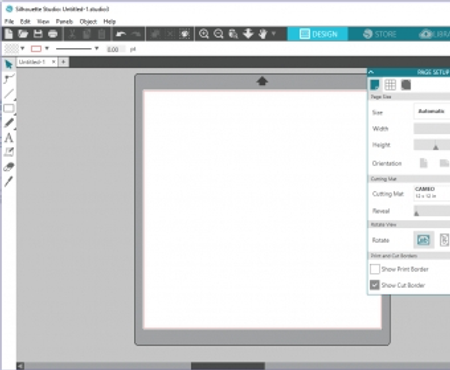Open the third Page Setup tab icon

[x=406, y=85]
